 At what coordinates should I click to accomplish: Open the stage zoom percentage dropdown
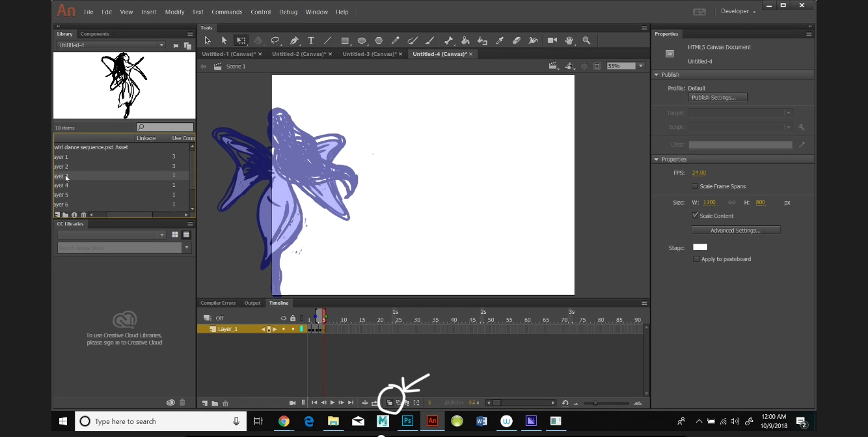point(640,65)
